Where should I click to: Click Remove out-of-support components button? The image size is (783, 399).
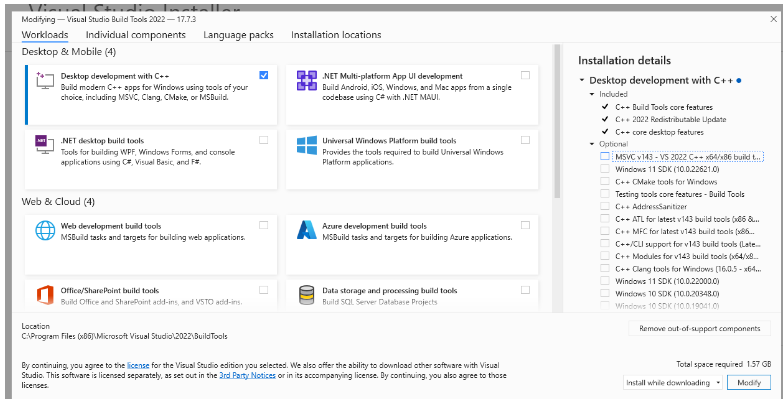coord(699,328)
